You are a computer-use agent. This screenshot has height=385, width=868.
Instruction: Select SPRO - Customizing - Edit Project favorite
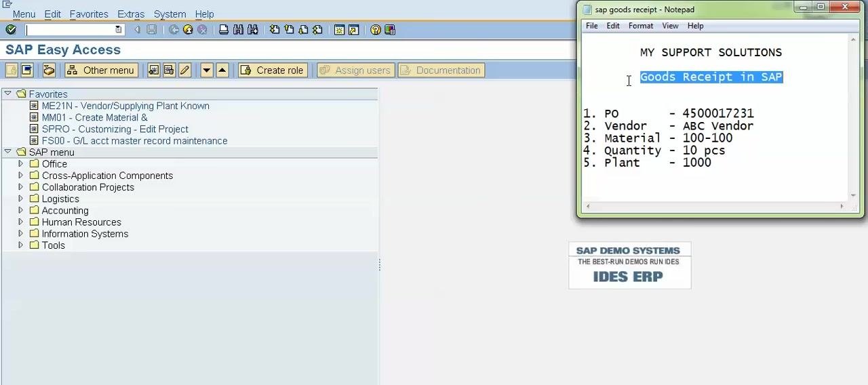[x=115, y=129]
